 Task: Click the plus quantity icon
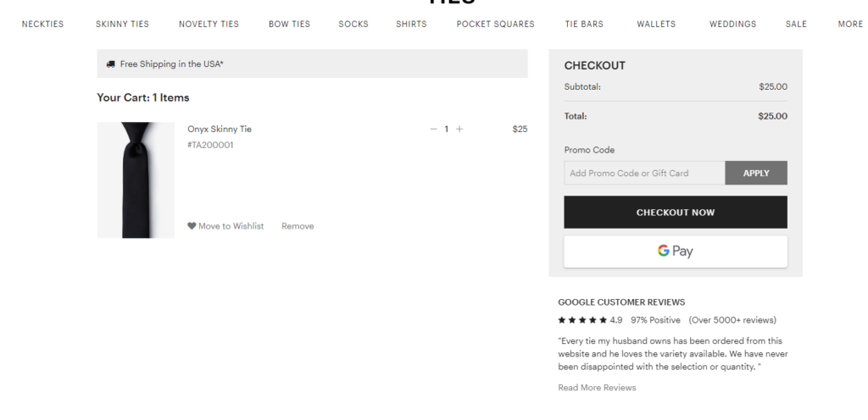459,130
